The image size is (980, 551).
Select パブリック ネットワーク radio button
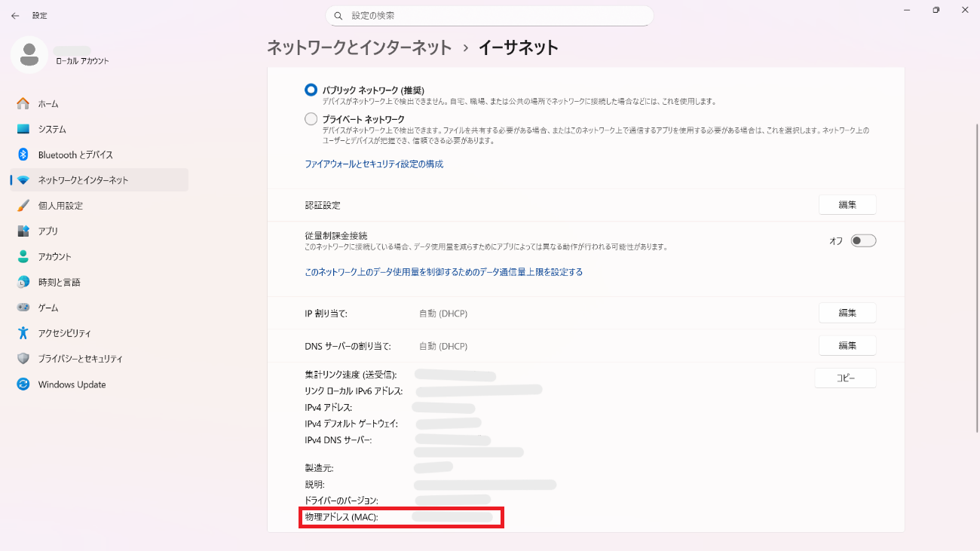tap(311, 90)
